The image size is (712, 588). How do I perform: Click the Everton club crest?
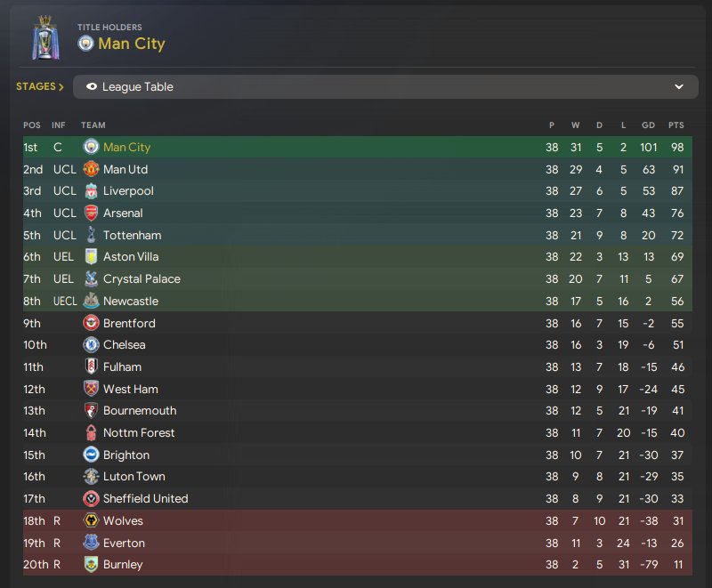coord(92,543)
